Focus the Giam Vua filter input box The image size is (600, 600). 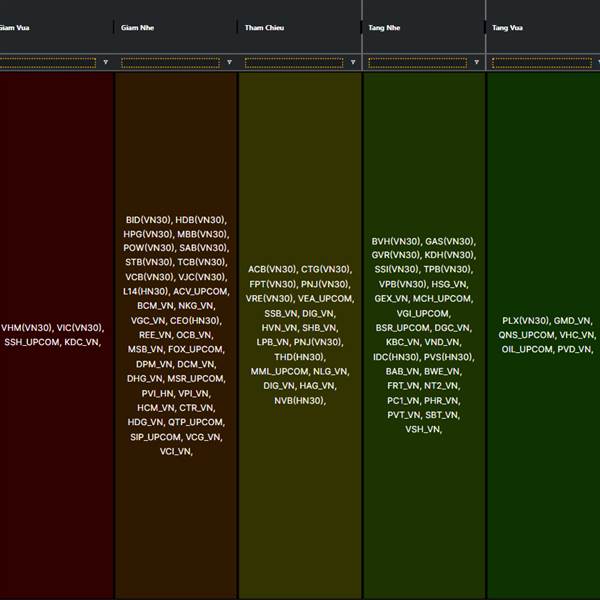click(x=48, y=63)
